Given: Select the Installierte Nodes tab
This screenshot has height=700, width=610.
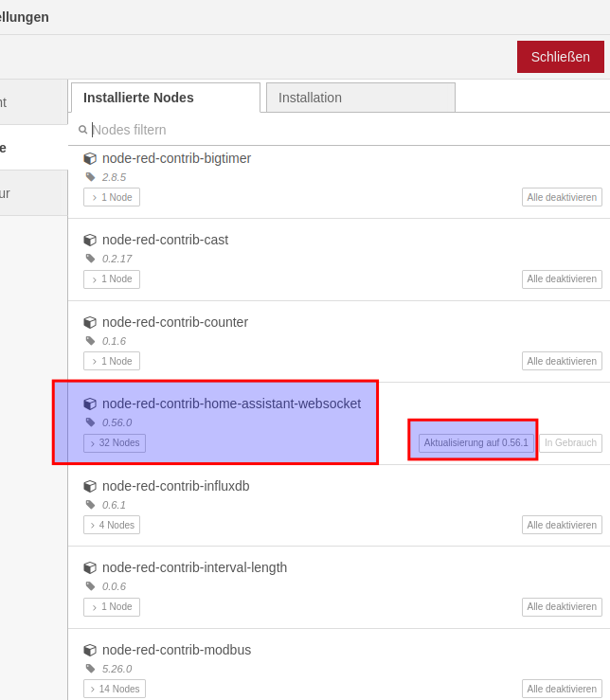Looking at the screenshot, I should pos(165,98).
